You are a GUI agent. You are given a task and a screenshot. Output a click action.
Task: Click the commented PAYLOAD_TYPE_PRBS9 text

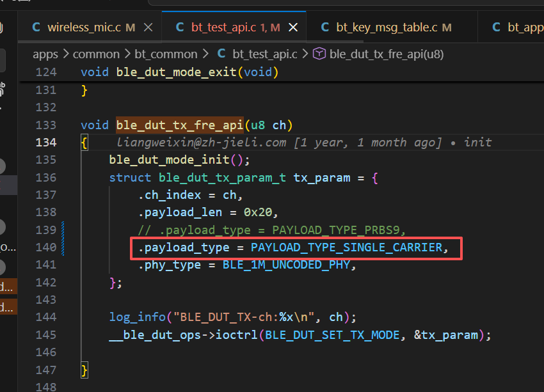(336, 230)
